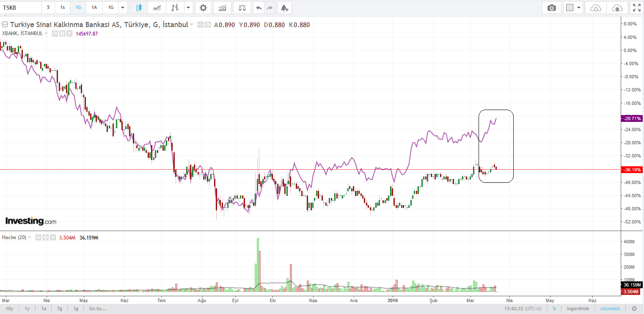Click the TSKB symbol search field
The width and height of the screenshot is (644, 314).
21,8
